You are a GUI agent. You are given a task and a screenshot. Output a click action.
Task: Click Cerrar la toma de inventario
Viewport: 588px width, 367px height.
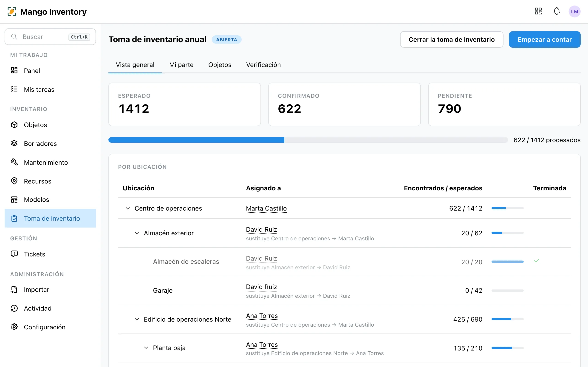(451, 39)
